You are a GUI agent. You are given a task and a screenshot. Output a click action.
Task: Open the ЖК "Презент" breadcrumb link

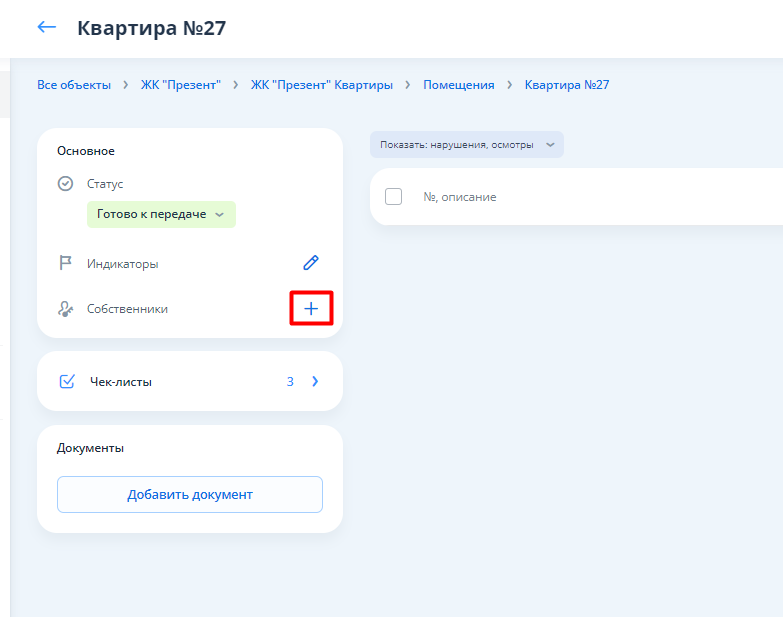coord(180,85)
